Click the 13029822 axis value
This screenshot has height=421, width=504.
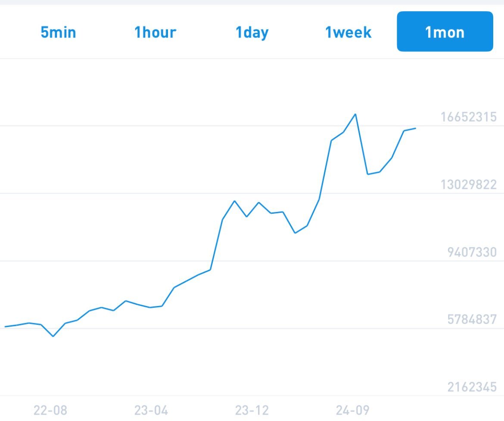pos(468,184)
